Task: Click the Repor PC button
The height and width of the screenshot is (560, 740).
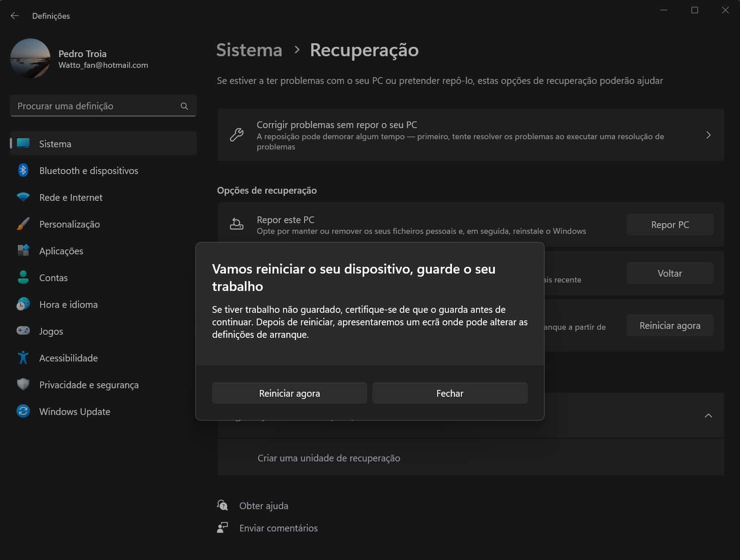Action: pyautogui.click(x=669, y=225)
